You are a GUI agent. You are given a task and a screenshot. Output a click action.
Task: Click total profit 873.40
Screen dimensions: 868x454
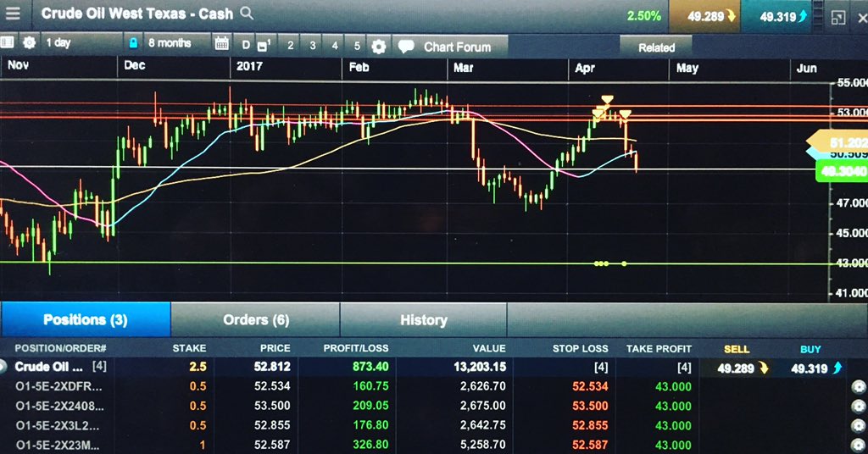pyautogui.click(x=370, y=366)
